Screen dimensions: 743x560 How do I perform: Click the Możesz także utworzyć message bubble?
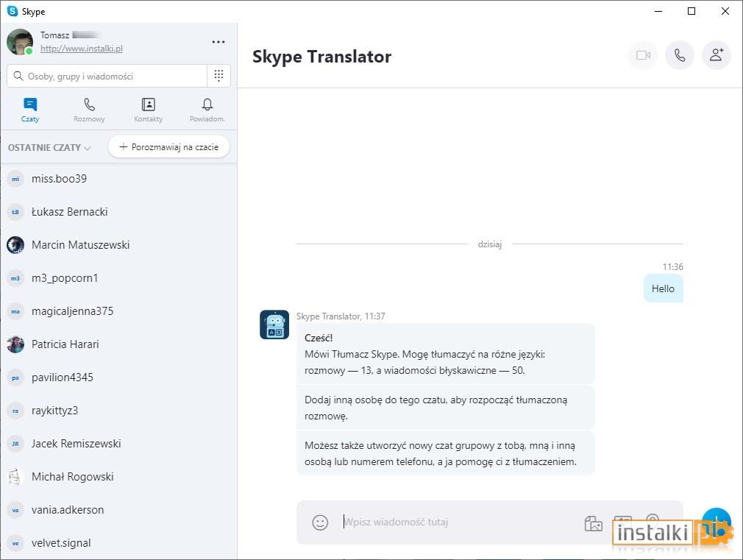point(445,453)
